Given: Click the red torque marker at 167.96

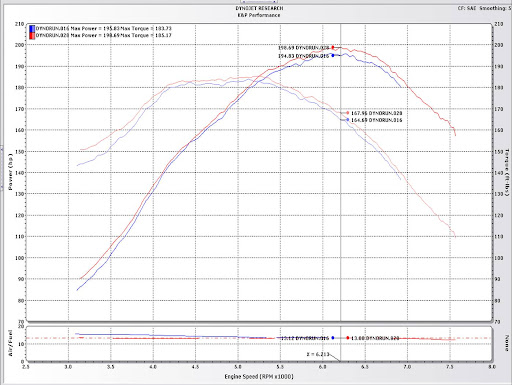Looking at the screenshot, I should point(348,113).
